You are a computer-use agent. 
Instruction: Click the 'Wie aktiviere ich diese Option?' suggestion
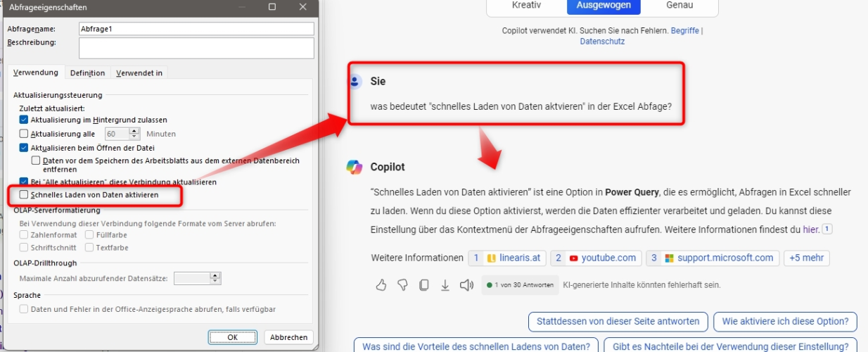[785, 322]
